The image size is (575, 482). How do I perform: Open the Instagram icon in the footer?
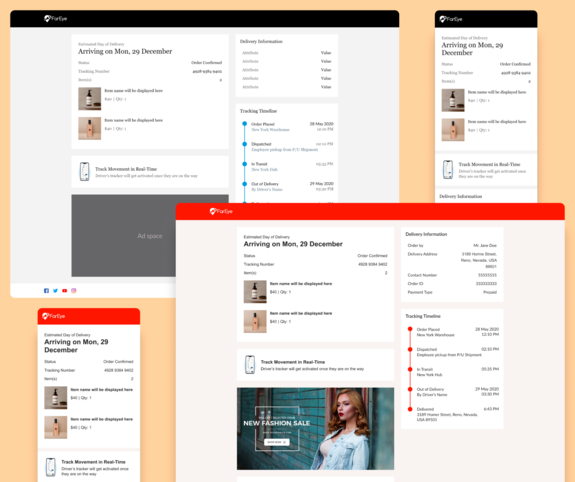click(74, 291)
